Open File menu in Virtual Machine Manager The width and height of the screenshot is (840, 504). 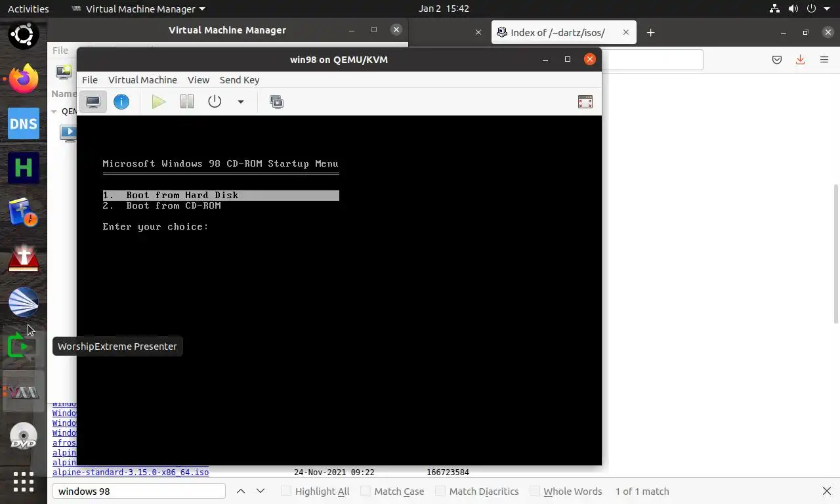pyautogui.click(x=60, y=50)
